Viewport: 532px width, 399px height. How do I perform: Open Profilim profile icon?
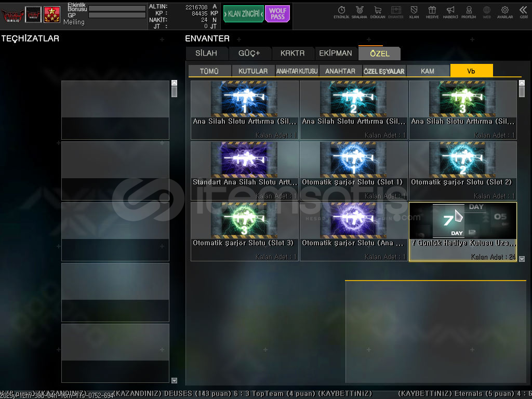pos(469,11)
